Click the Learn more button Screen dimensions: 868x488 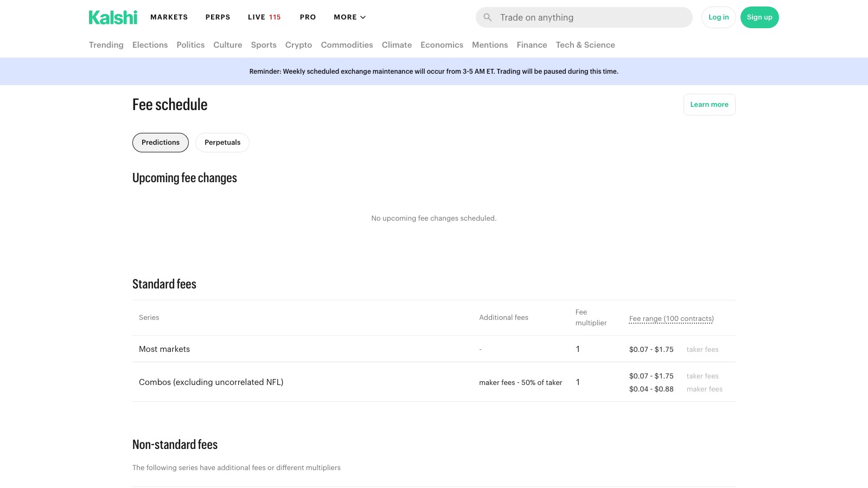click(x=710, y=105)
